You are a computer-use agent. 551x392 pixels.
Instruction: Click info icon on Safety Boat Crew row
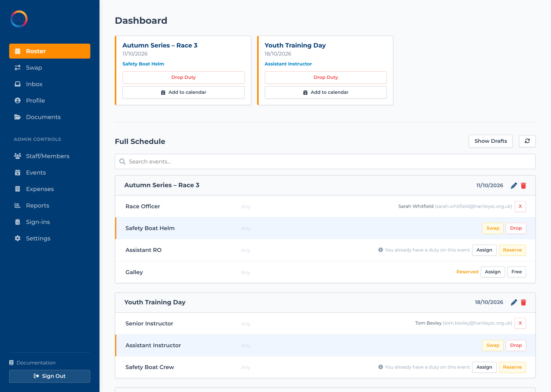381,367
